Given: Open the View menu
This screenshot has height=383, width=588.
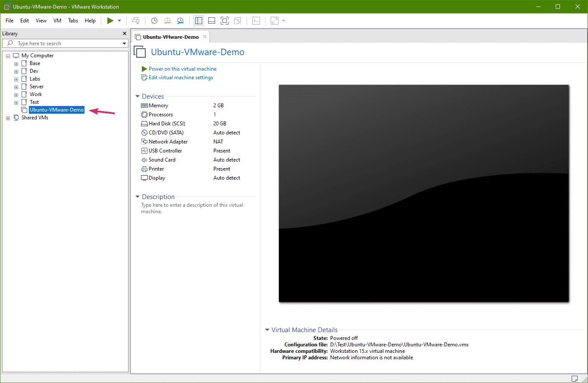Looking at the screenshot, I should pos(41,21).
